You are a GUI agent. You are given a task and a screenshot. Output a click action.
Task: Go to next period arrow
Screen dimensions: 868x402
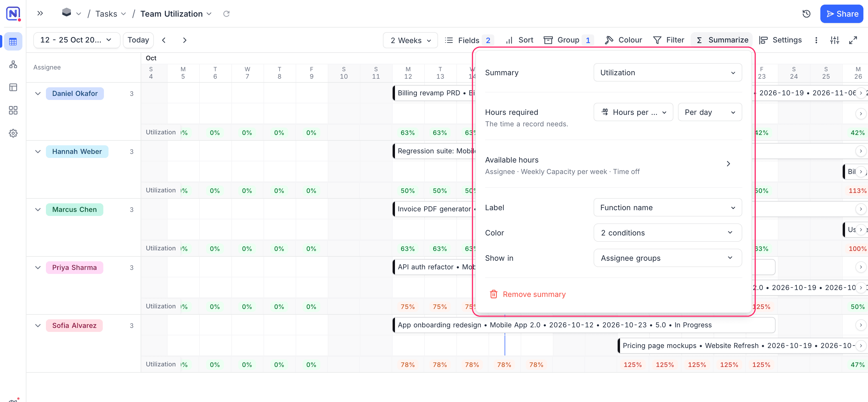coord(185,40)
